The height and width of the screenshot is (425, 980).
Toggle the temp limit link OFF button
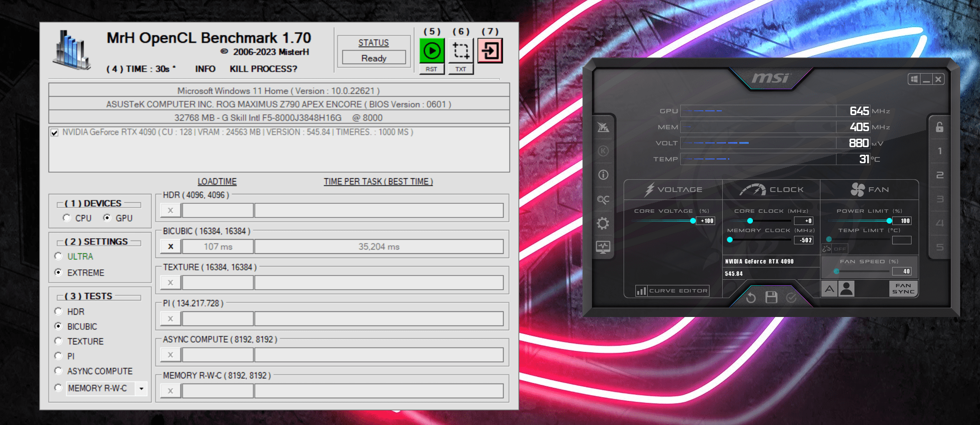click(835, 249)
